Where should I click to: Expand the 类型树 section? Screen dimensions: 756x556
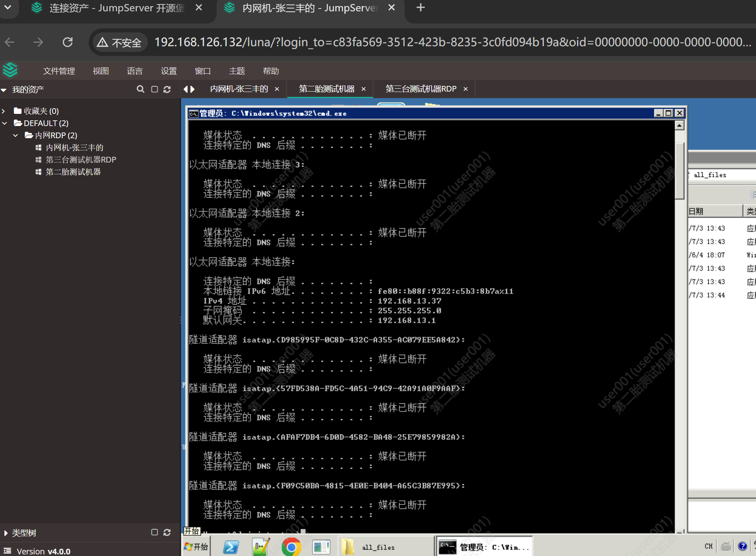[x=6, y=533]
